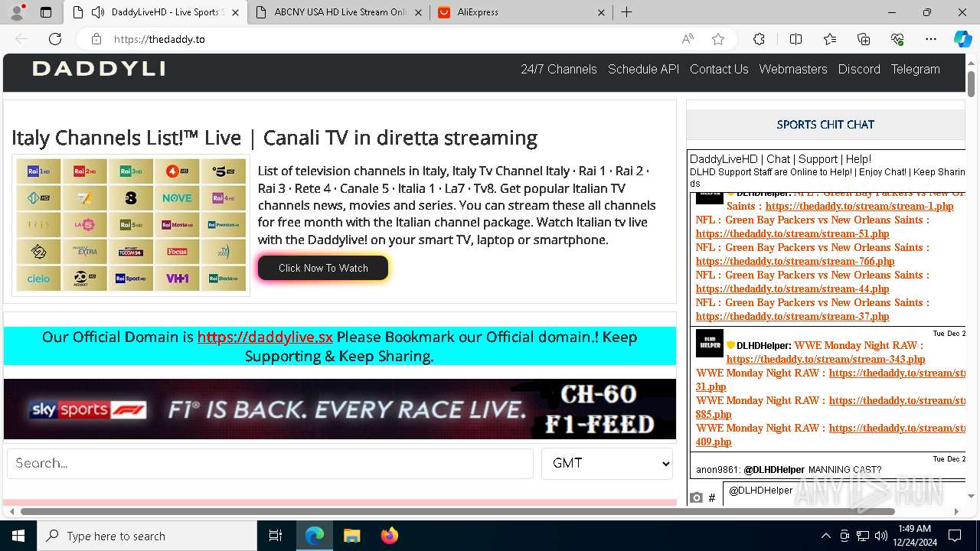Click the Click Now To Watch button
This screenshot has height=551, width=980.
(x=323, y=268)
